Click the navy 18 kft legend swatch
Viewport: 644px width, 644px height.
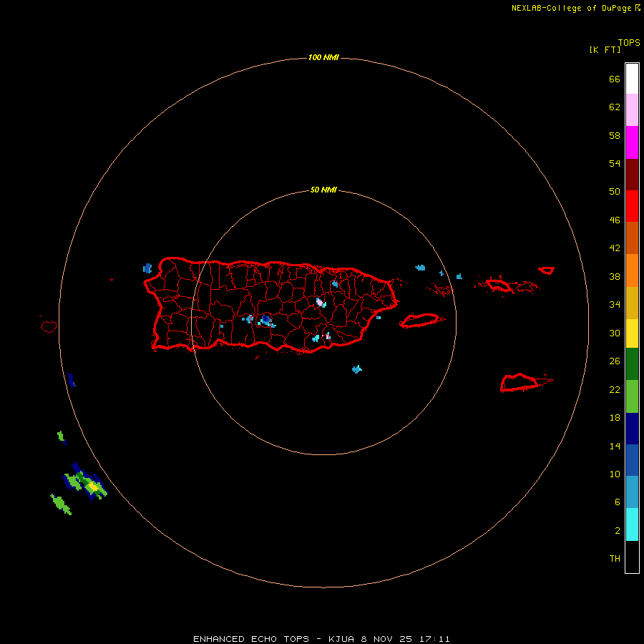[x=632, y=429]
